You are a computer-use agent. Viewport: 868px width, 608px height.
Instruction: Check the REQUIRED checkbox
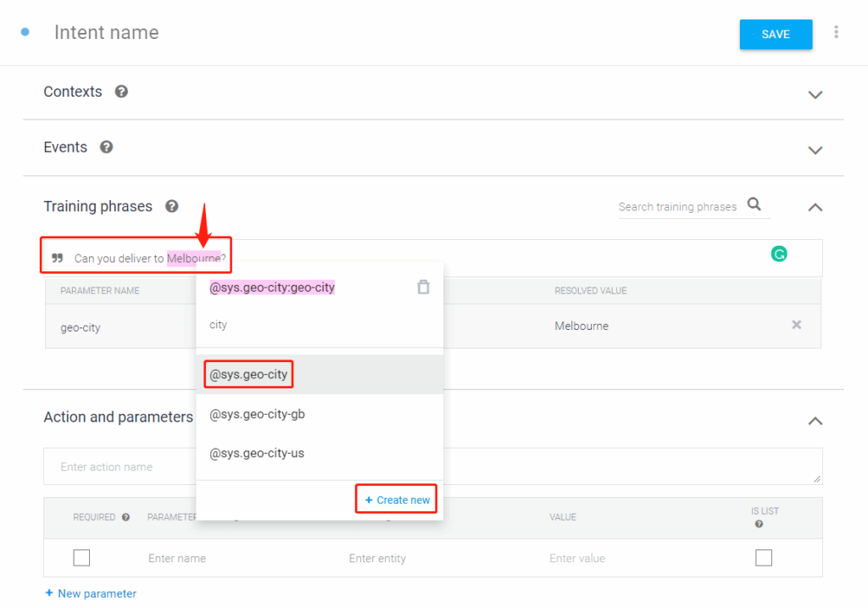pos(81,558)
